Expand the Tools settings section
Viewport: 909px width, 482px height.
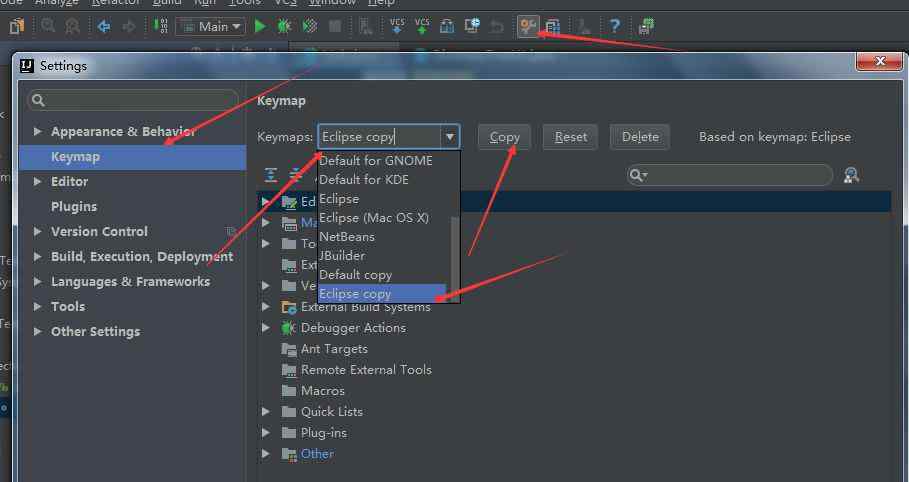pos(38,306)
